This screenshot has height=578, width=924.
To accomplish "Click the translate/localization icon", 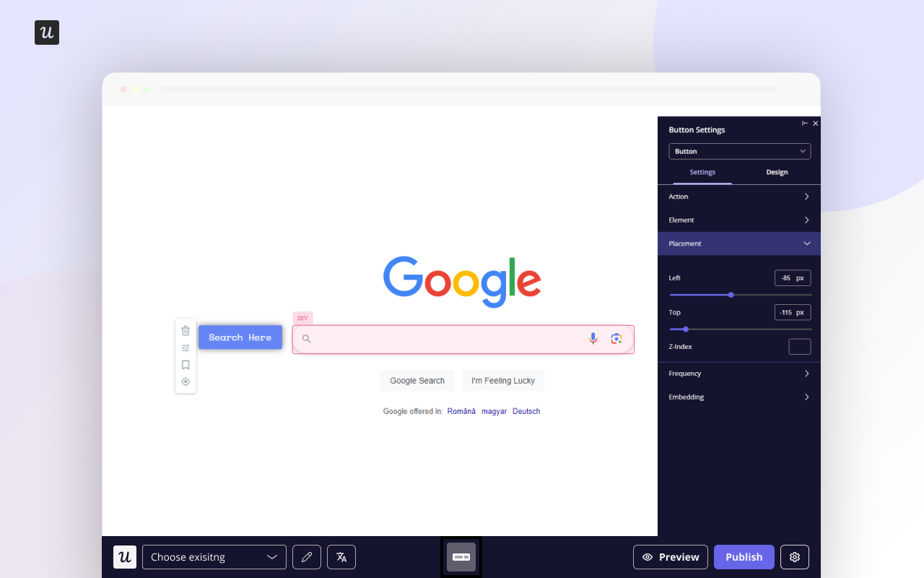I will (x=341, y=556).
